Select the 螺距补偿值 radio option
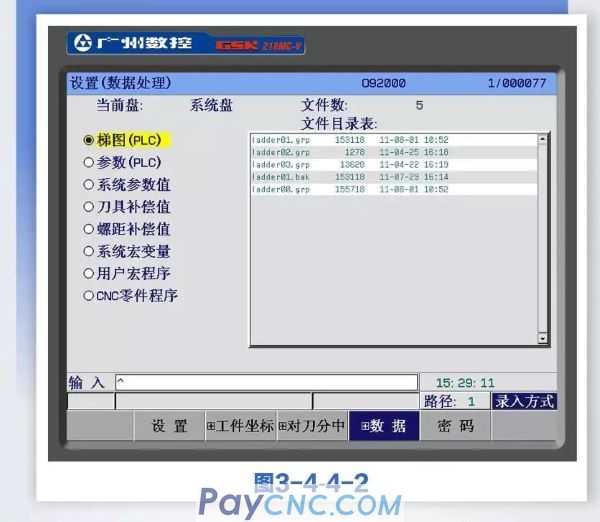 (x=89, y=229)
